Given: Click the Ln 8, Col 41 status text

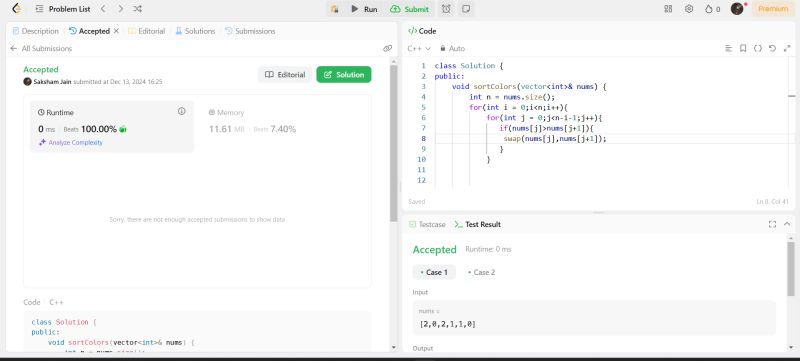Looking at the screenshot, I should pyautogui.click(x=772, y=202).
